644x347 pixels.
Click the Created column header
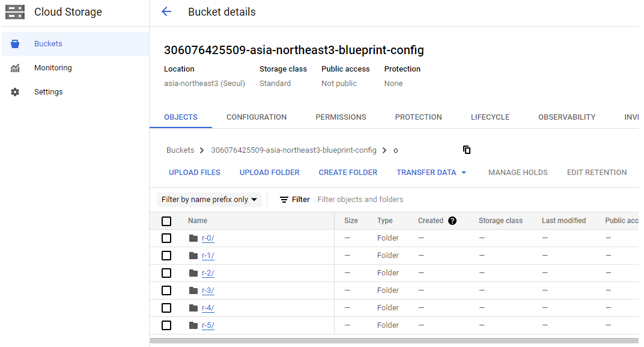tap(430, 221)
